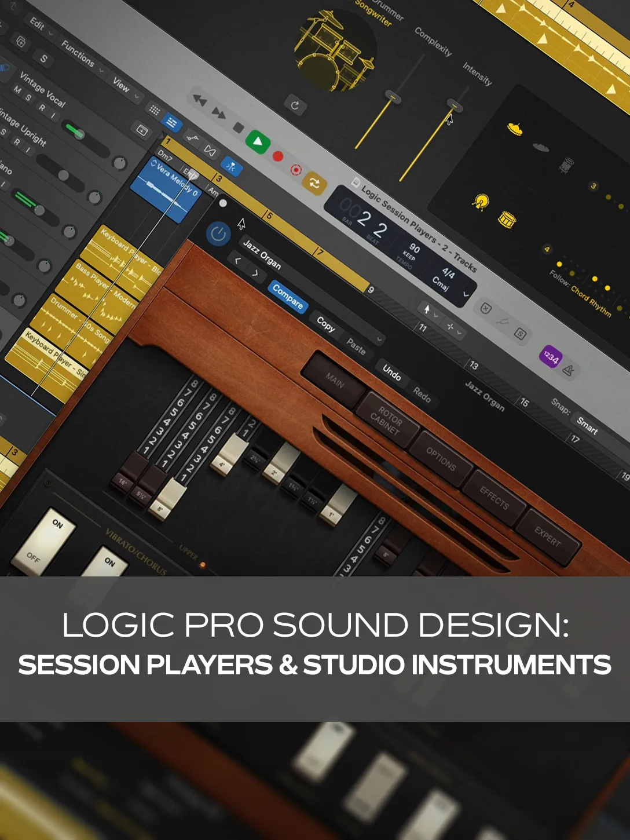This screenshot has width=630, height=840.
Task: Click the 4/4 time signature display
Action: 448,272
